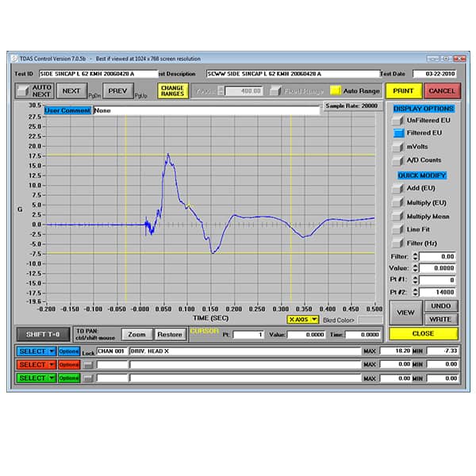Click the Restore button
The height and width of the screenshot is (476, 476).
tap(170, 335)
